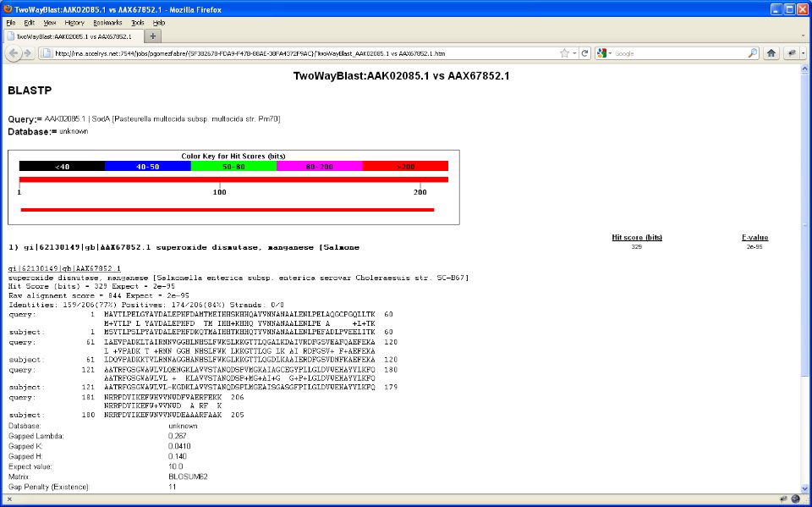Minimize the Firefox window
812x507 pixels.
click(776, 9)
